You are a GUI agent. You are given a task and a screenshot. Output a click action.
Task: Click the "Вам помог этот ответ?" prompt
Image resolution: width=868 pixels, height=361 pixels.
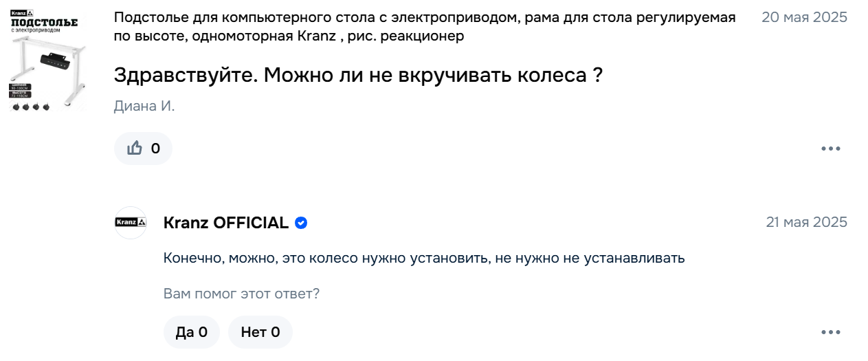(x=241, y=294)
